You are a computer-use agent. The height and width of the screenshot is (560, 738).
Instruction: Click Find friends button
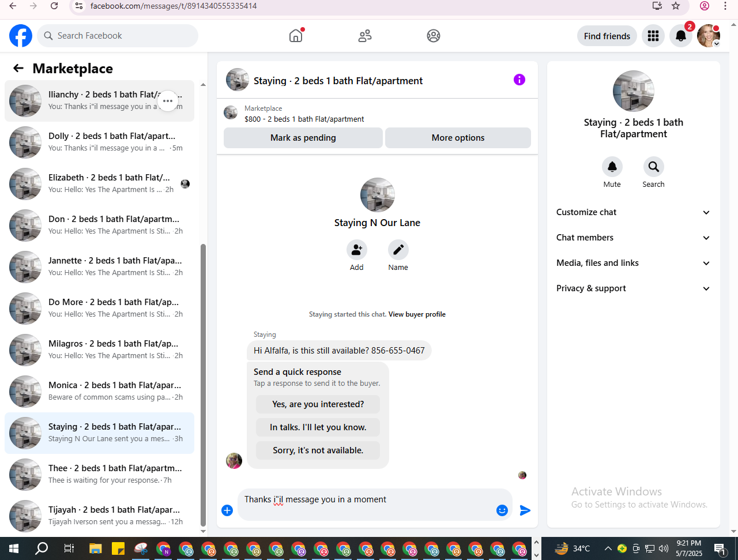[x=607, y=36]
